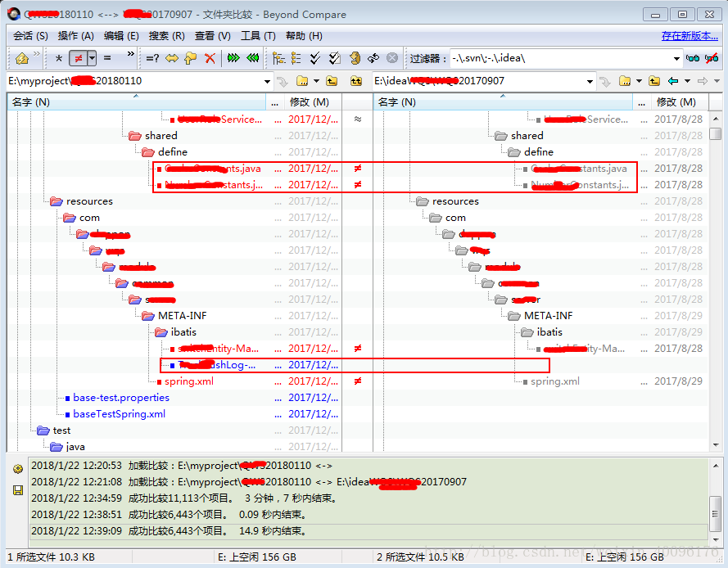This screenshot has height=568, width=728.
Task: Open the back history dropdown arrow
Action: [687, 81]
